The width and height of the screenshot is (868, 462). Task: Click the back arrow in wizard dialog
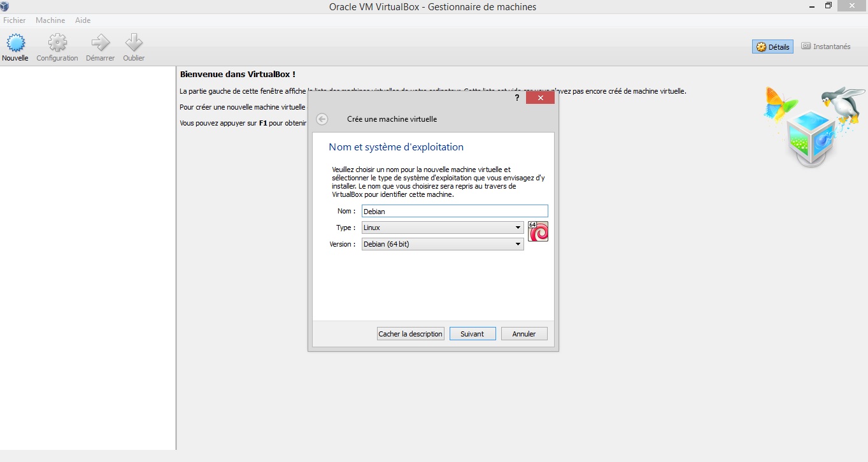click(322, 119)
